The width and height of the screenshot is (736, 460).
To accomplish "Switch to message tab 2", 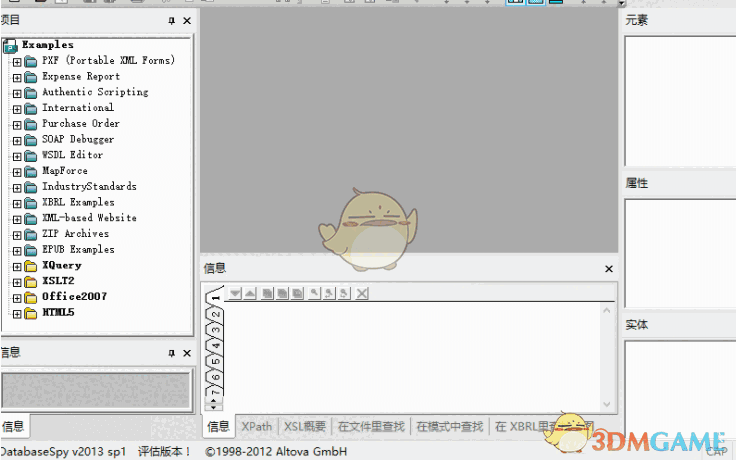I will pos(215,313).
